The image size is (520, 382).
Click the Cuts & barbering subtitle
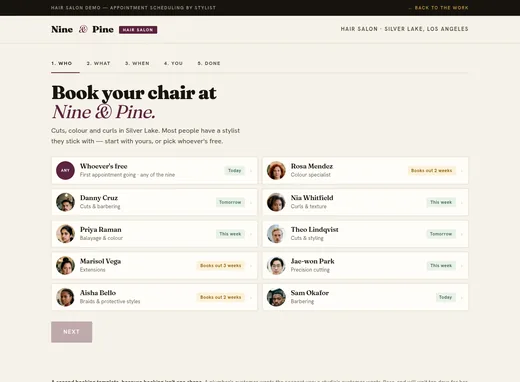(x=100, y=206)
